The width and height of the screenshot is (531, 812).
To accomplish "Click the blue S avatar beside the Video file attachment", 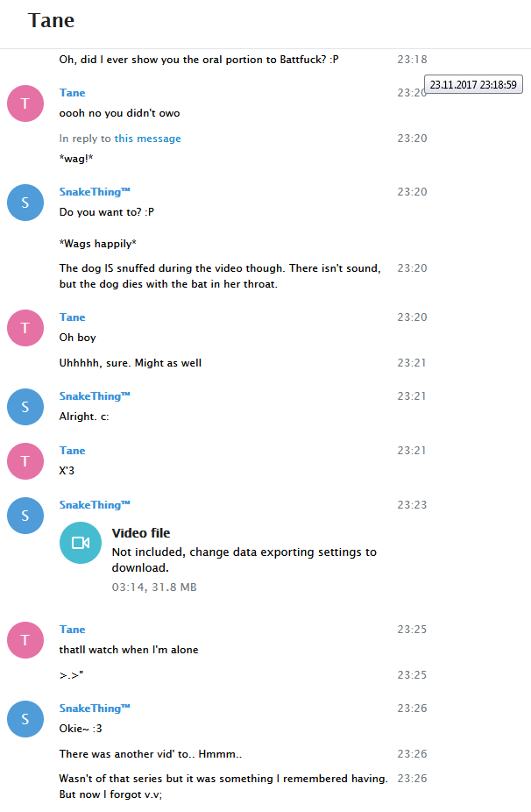I will coord(25,516).
